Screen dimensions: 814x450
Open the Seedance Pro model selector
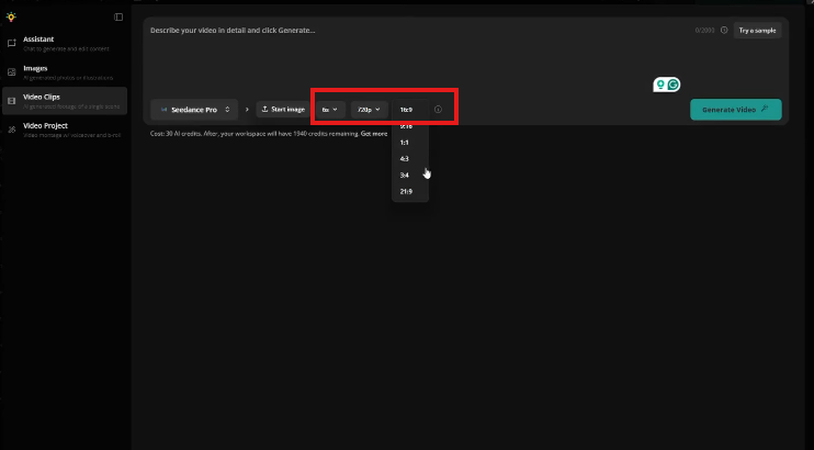pyautogui.click(x=194, y=110)
